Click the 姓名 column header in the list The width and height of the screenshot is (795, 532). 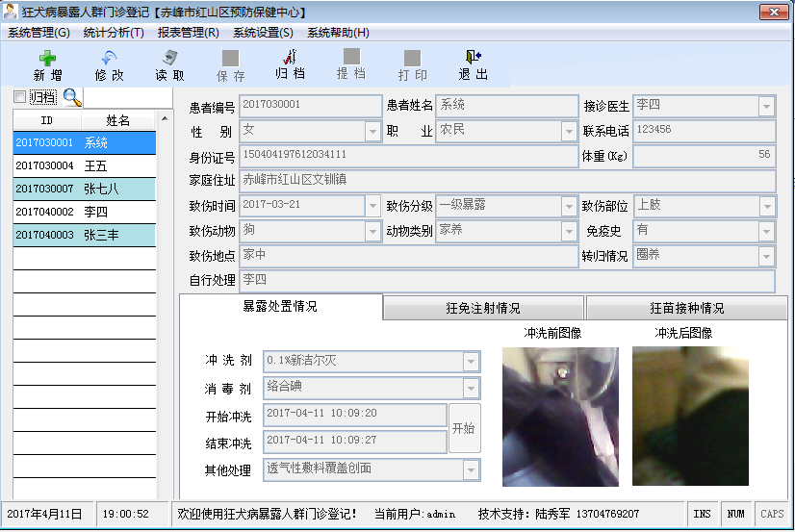tap(117, 120)
